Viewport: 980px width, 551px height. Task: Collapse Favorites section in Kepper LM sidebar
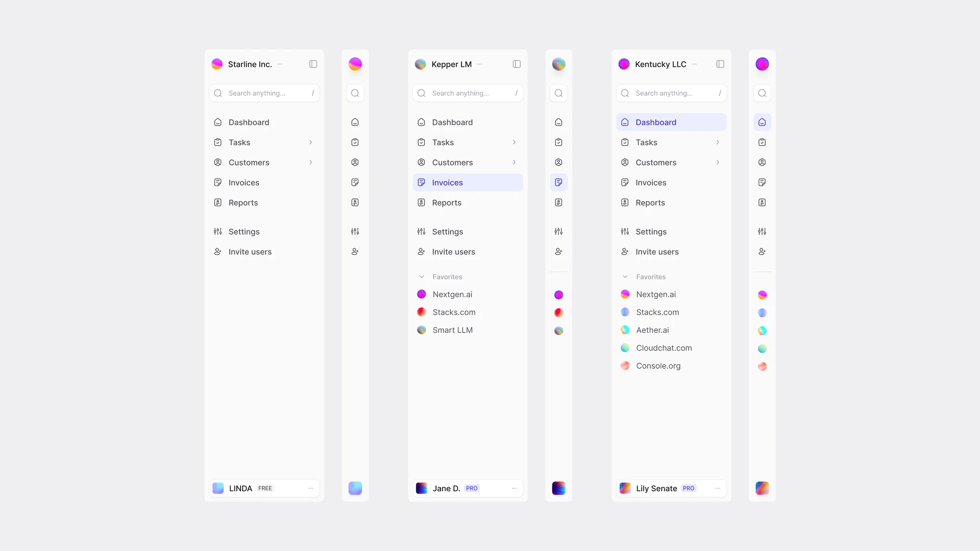422,277
